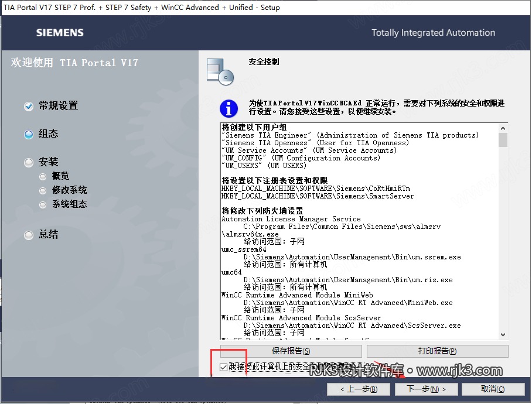Click the 总结 step label
This screenshot has height=404, width=532.
pos(48,234)
